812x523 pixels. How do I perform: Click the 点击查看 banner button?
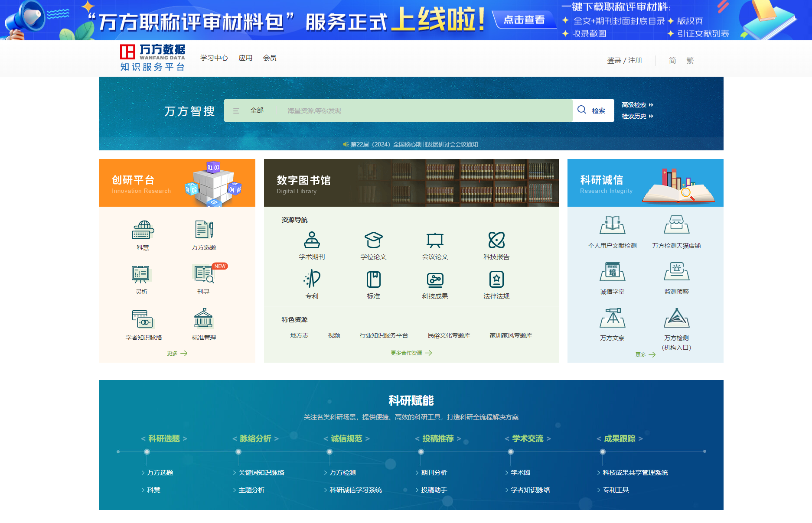point(524,19)
